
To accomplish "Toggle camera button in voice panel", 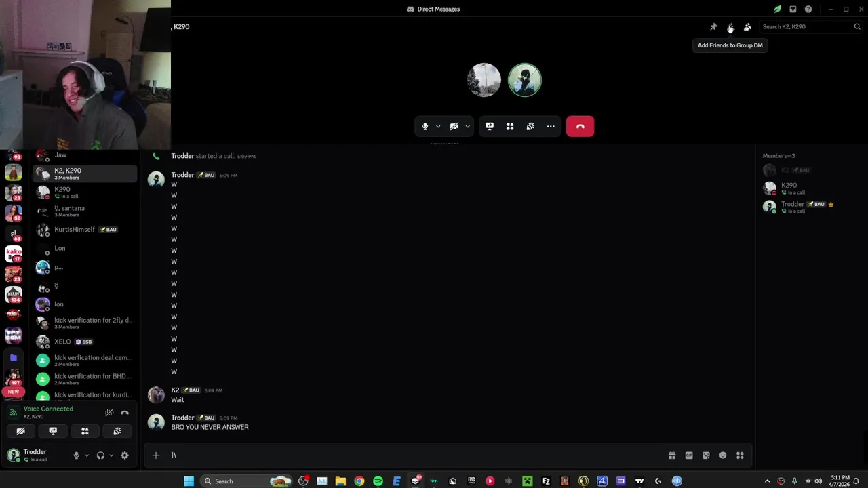I will [x=20, y=431].
